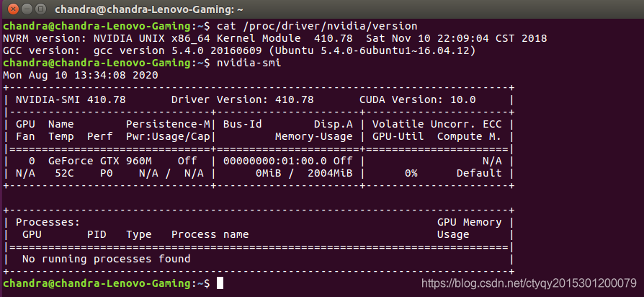Click the temperature value '52C'
This screenshot has width=644, height=297.
[64, 173]
